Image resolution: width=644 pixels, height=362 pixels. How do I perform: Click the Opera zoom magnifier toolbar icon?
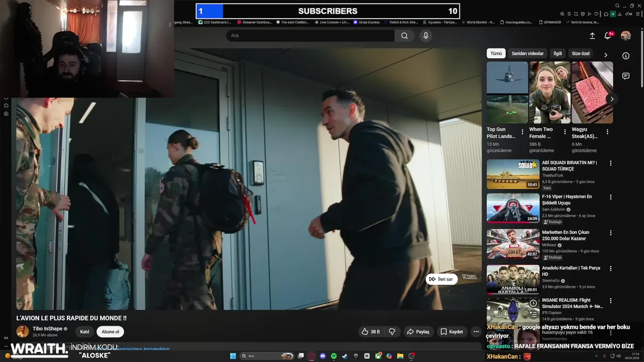tap(562, 14)
